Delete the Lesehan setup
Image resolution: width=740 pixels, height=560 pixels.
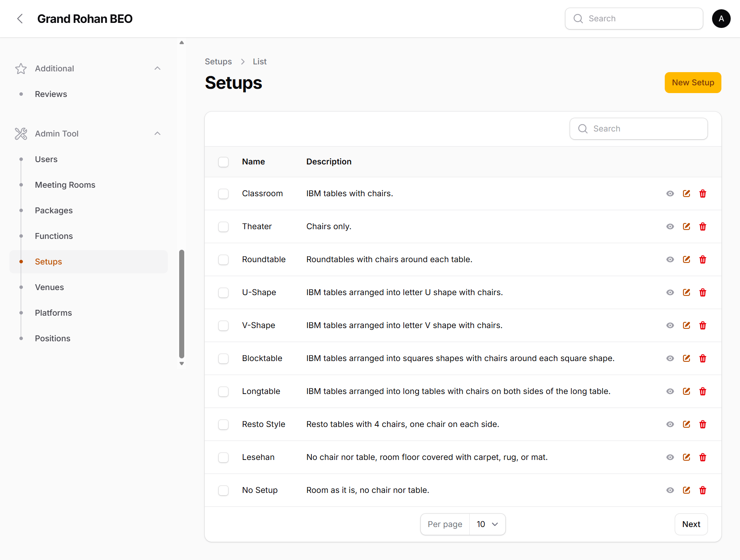703,457
